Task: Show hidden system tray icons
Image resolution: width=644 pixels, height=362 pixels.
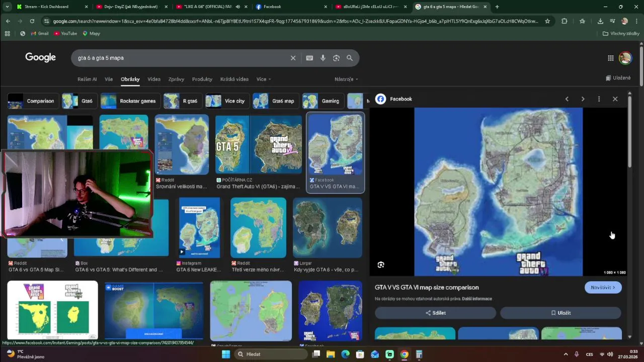Action: point(566,354)
